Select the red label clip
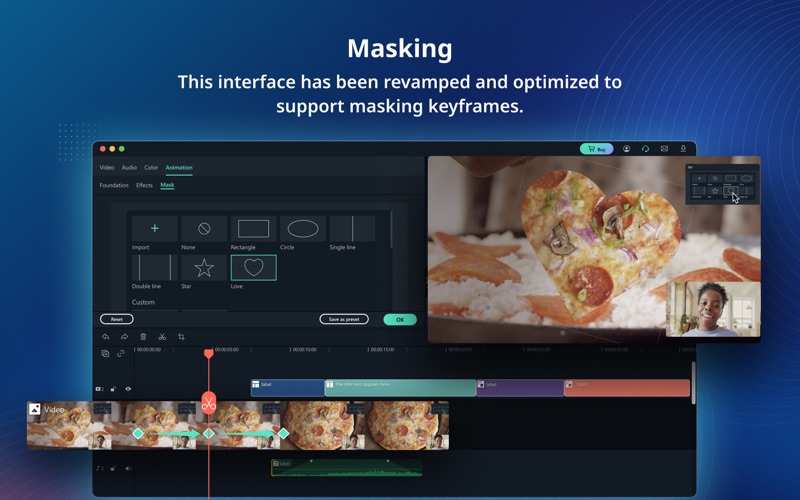This screenshot has width=800, height=500. coord(627,388)
